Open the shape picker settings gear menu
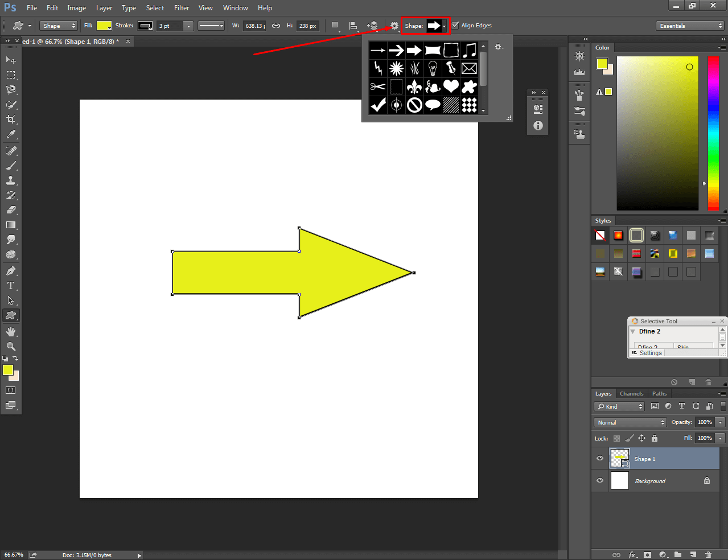The height and width of the screenshot is (560, 728). [499, 47]
